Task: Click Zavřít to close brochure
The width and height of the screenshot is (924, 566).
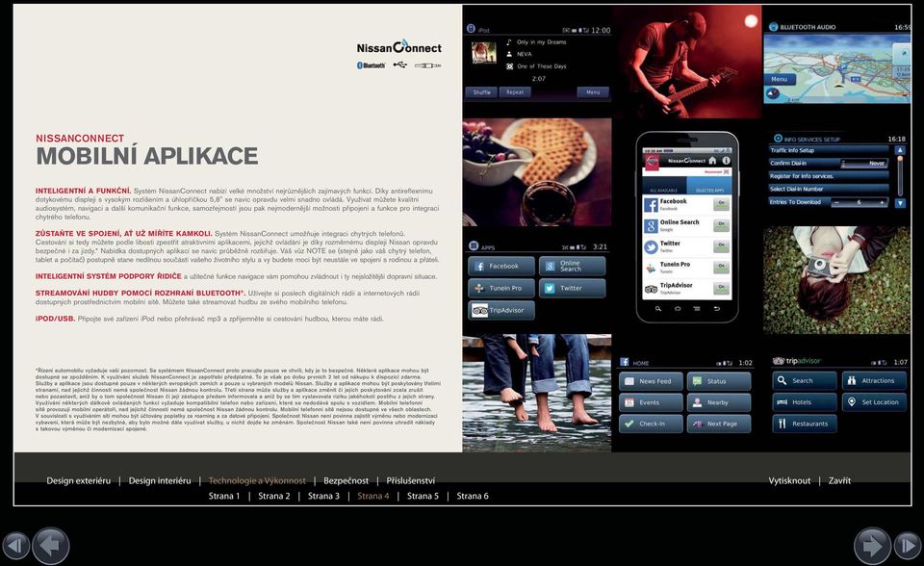Action: click(839, 480)
